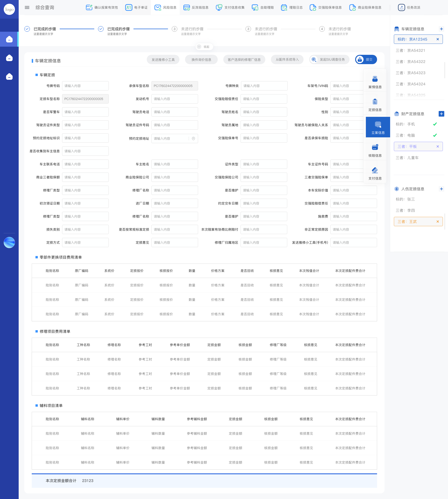
Task: Click 参考工时 header in 修理项目 table
Action: (x=145, y=345)
